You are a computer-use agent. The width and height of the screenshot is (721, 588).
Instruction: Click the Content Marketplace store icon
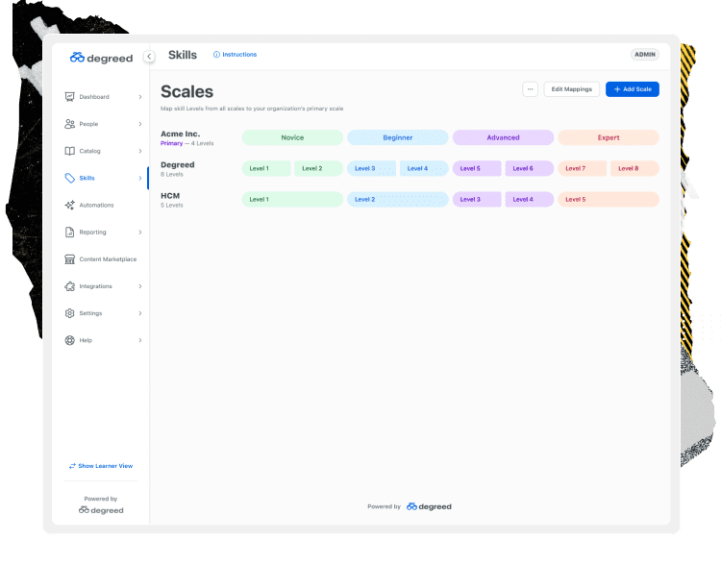tap(70, 259)
